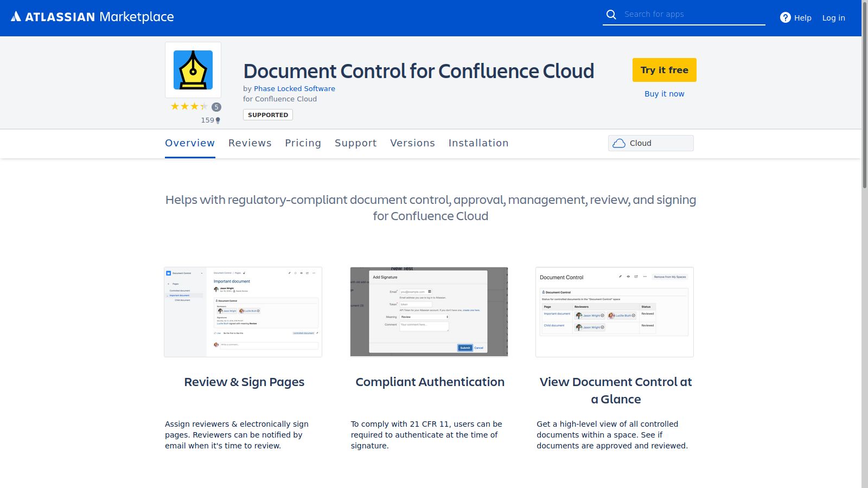This screenshot has width=868, height=488.
Task: Click View Document Control at a Glance heading
Action: tap(616, 390)
